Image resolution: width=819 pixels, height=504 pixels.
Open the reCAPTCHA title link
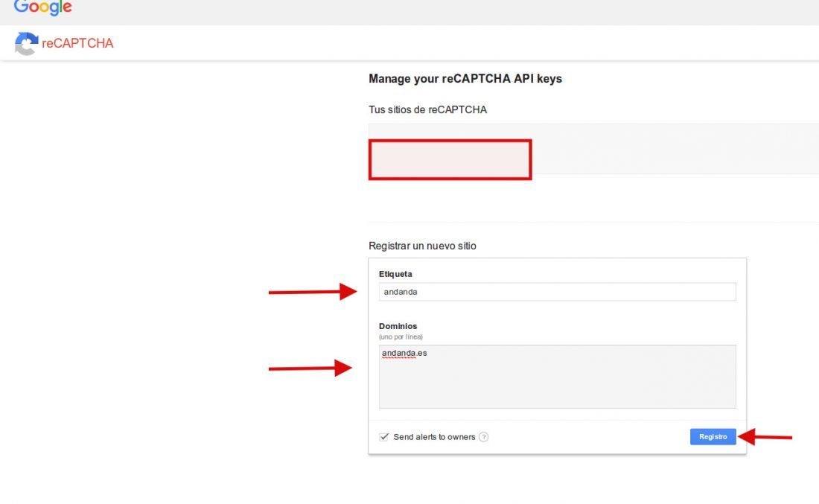[x=77, y=43]
